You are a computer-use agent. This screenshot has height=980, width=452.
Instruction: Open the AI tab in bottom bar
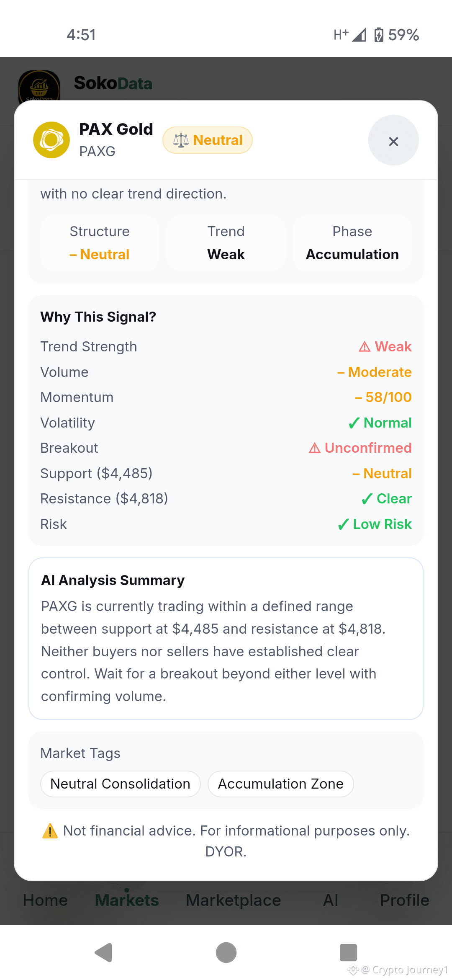coord(331,900)
